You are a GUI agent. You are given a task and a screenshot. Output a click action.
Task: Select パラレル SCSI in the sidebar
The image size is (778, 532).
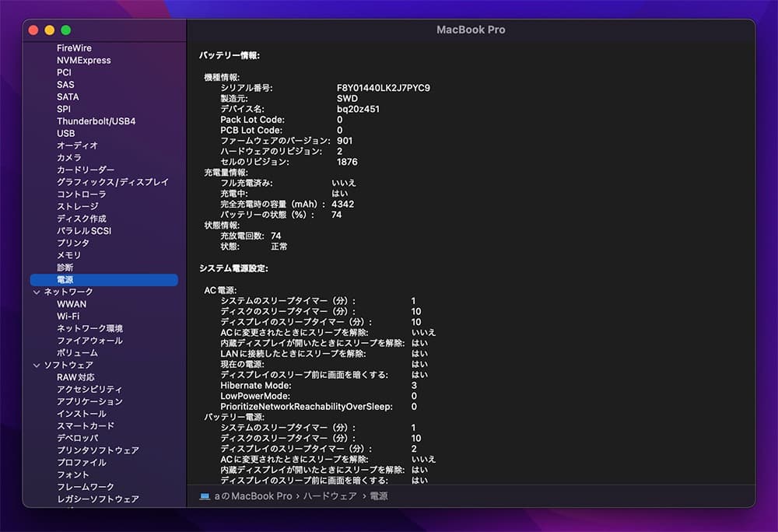84,230
